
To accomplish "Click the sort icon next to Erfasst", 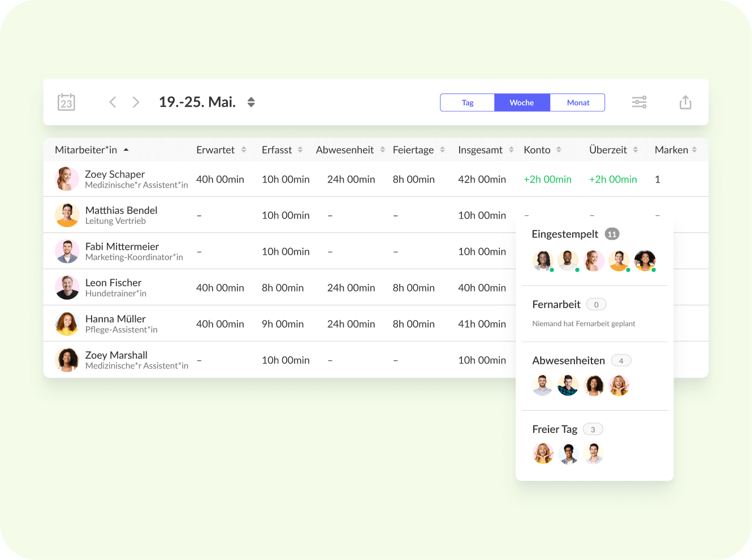I will click(300, 150).
